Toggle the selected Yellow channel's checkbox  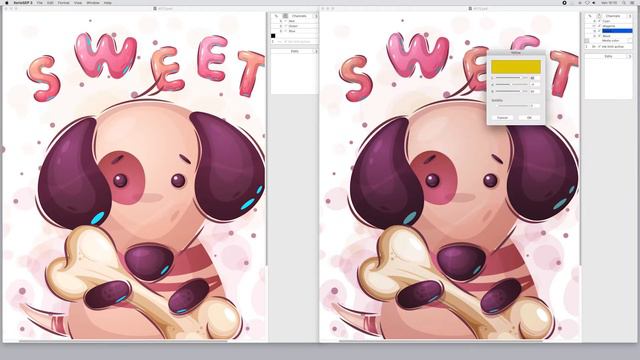(x=599, y=31)
